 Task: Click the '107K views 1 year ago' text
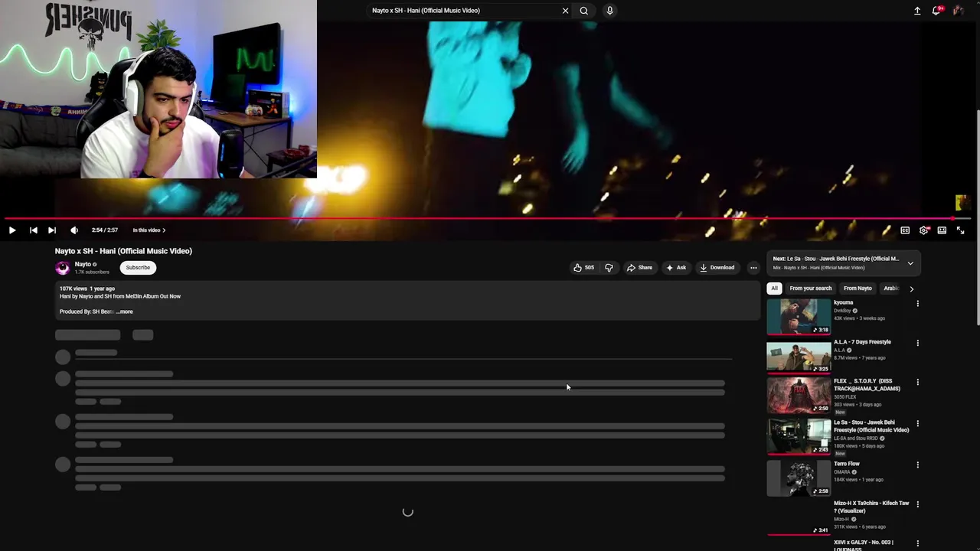[x=87, y=289]
